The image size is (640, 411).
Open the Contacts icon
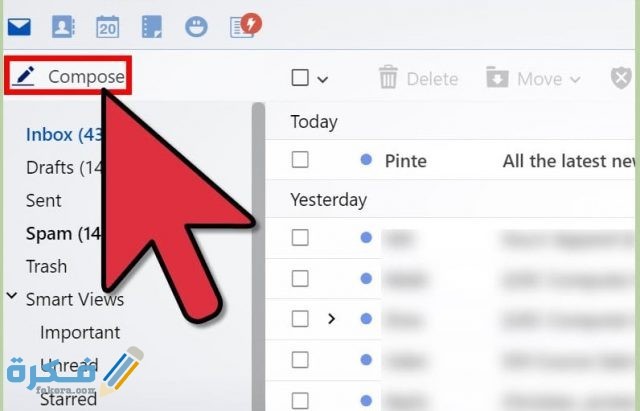[63, 27]
